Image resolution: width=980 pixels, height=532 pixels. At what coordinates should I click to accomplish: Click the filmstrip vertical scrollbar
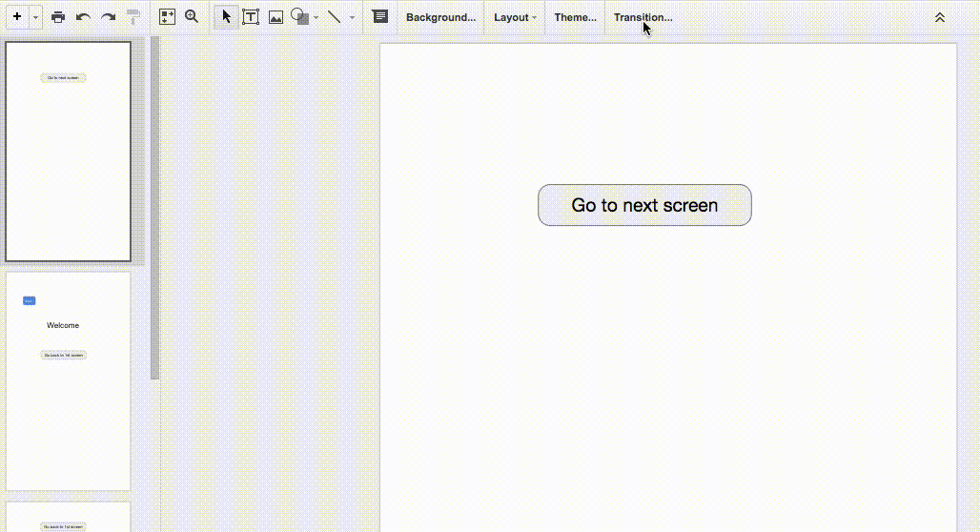click(x=155, y=208)
